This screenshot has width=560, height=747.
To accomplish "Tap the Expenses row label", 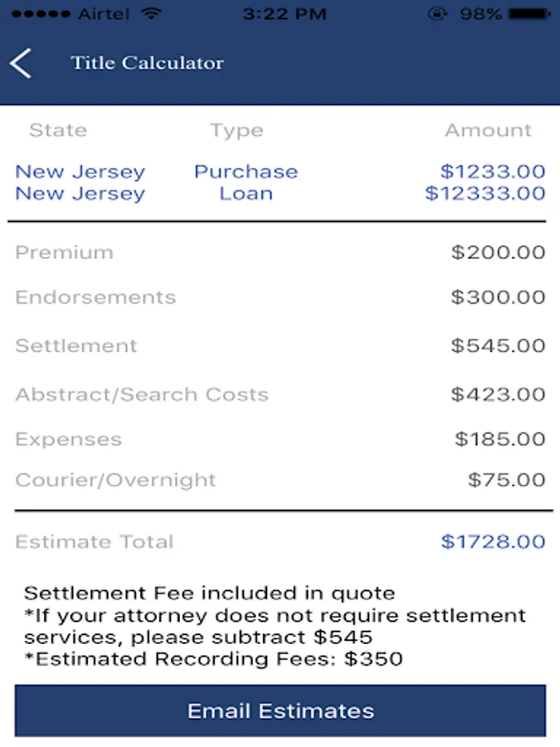I will point(68,439).
